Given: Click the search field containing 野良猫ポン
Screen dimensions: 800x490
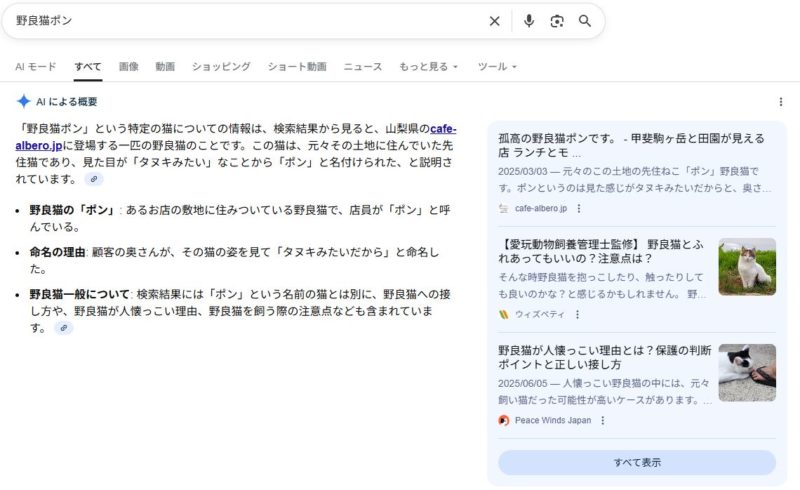Looking at the screenshot, I should [x=240, y=21].
